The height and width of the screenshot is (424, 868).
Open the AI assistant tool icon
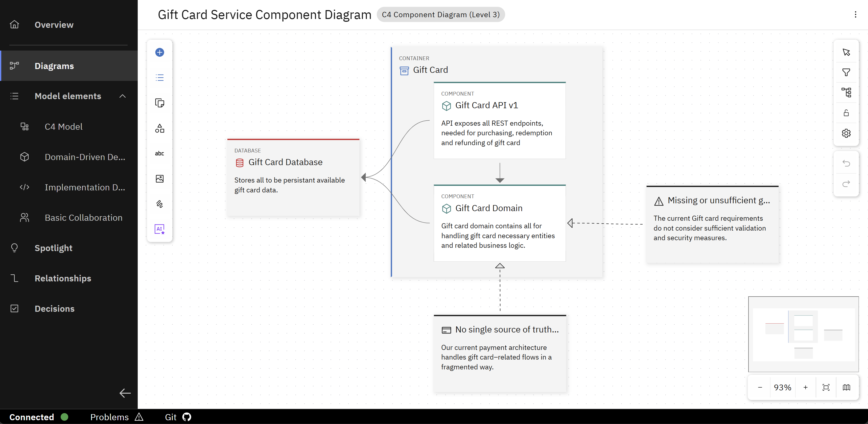click(x=160, y=229)
